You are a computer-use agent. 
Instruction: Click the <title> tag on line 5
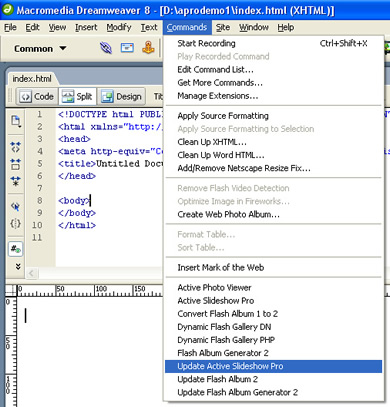[77, 164]
